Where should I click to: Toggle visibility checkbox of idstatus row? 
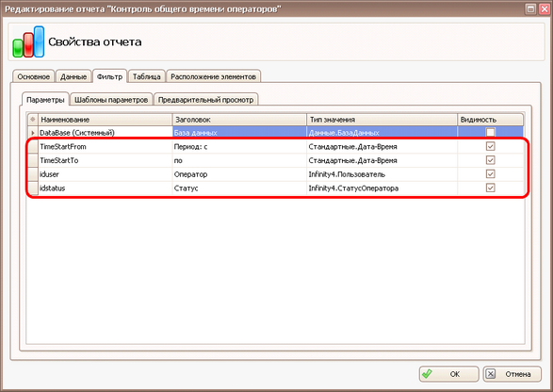(x=490, y=188)
